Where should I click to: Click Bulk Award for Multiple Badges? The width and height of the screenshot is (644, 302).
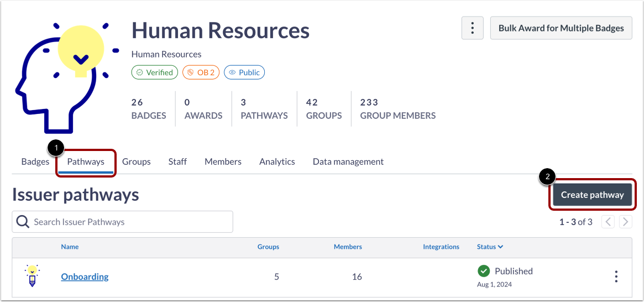point(561,28)
